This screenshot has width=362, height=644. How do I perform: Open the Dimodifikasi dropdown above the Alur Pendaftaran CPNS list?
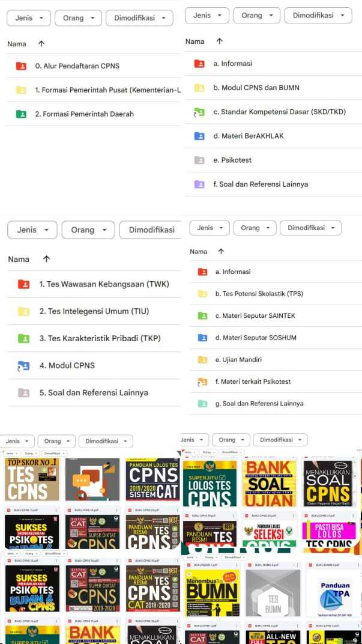pyautogui.click(x=139, y=18)
